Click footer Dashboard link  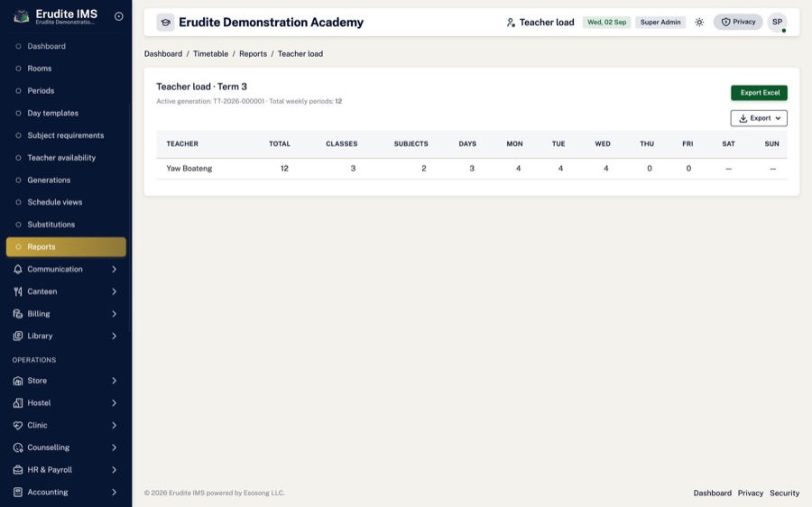point(713,493)
